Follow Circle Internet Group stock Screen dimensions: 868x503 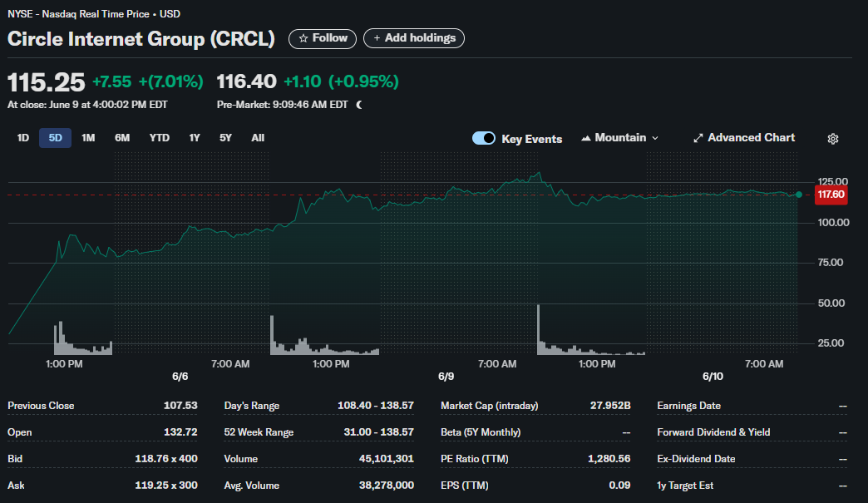point(323,38)
